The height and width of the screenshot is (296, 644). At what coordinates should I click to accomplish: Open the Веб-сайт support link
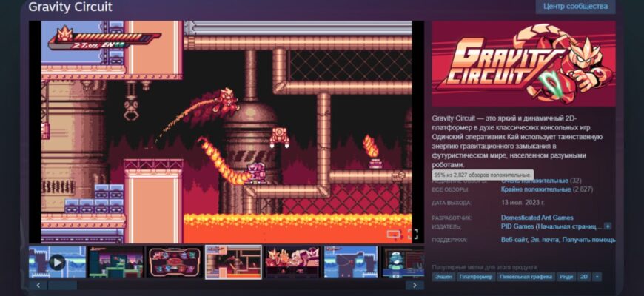514,240
